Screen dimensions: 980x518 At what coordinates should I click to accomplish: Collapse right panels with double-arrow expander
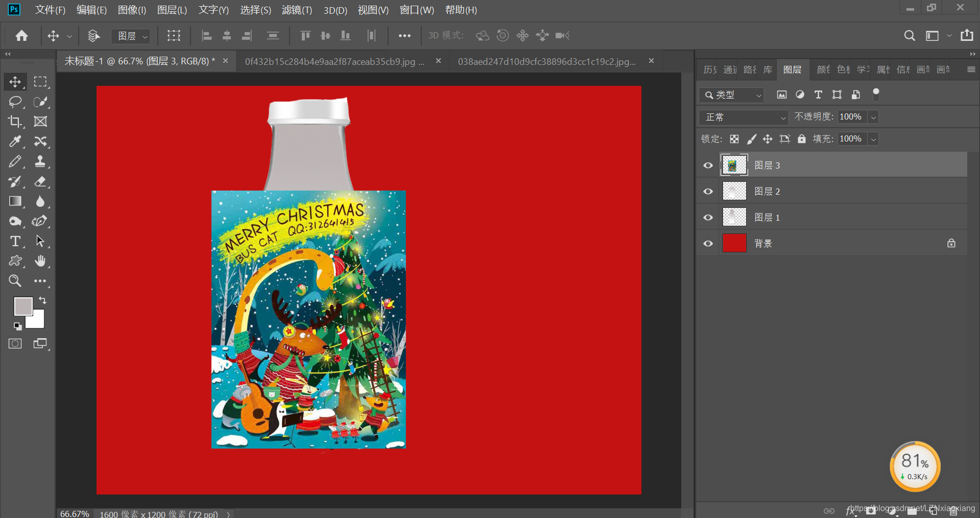(x=972, y=54)
